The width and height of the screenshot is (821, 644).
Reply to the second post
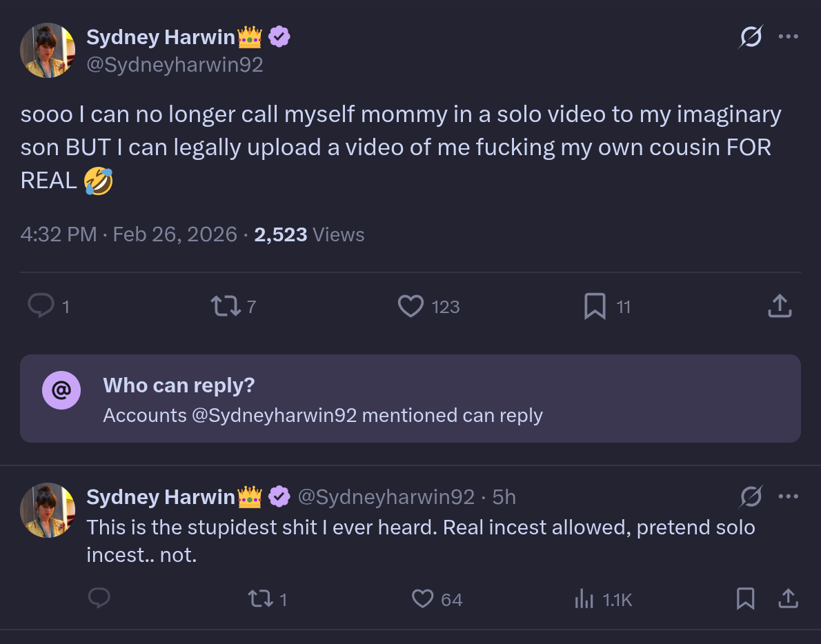99,598
